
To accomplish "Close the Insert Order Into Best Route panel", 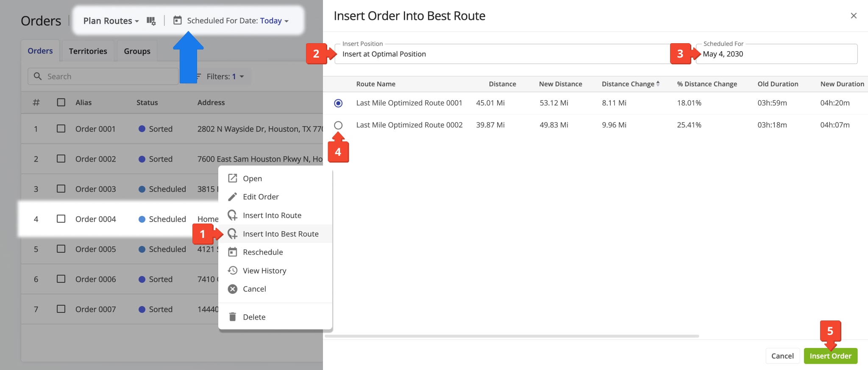I will point(854,16).
